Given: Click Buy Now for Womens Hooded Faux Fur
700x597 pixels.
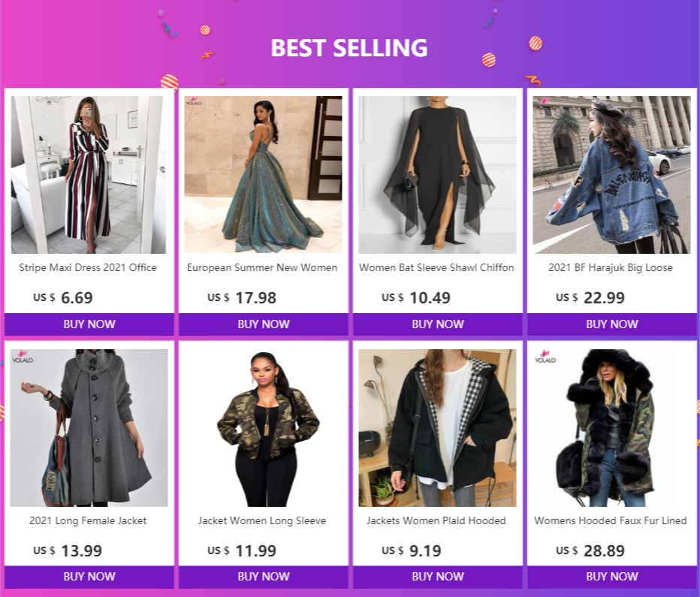Looking at the screenshot, I should [x=611, y=577].
